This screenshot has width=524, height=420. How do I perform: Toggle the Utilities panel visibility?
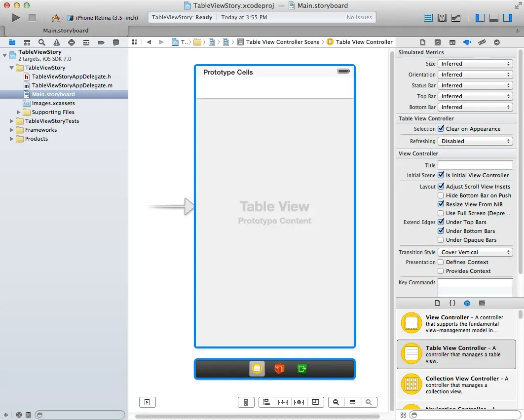pos(507,18)
